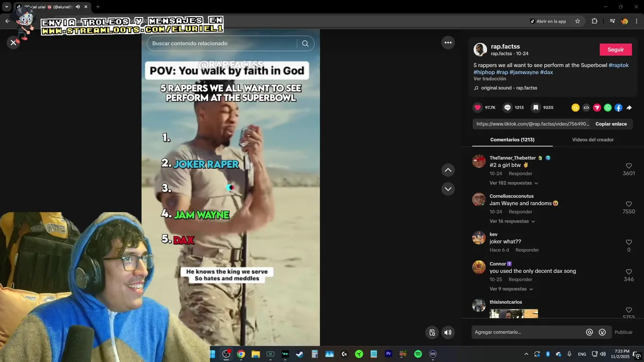
Task: Open Chrome profile avatar
Action: [x=624, y=21]
